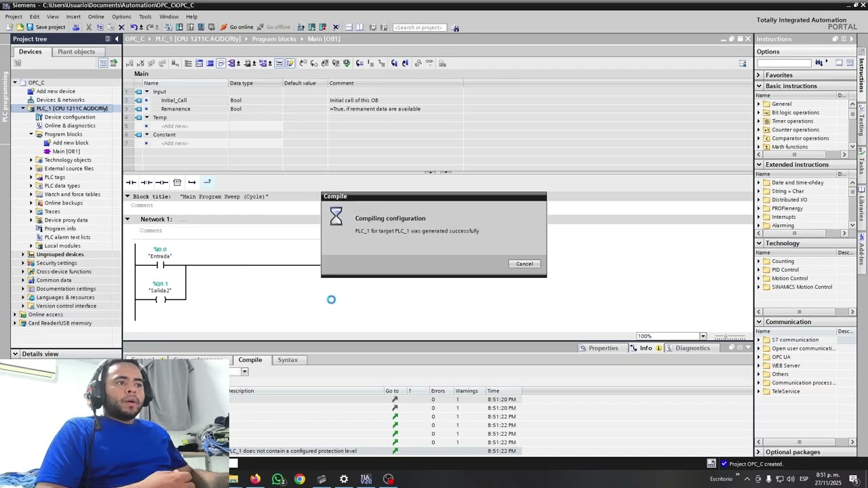868x488 pixels.
Task: Click the I0.0 Entrada contact in Network 1
Action: pyautogui.click(x=161, y=265)
